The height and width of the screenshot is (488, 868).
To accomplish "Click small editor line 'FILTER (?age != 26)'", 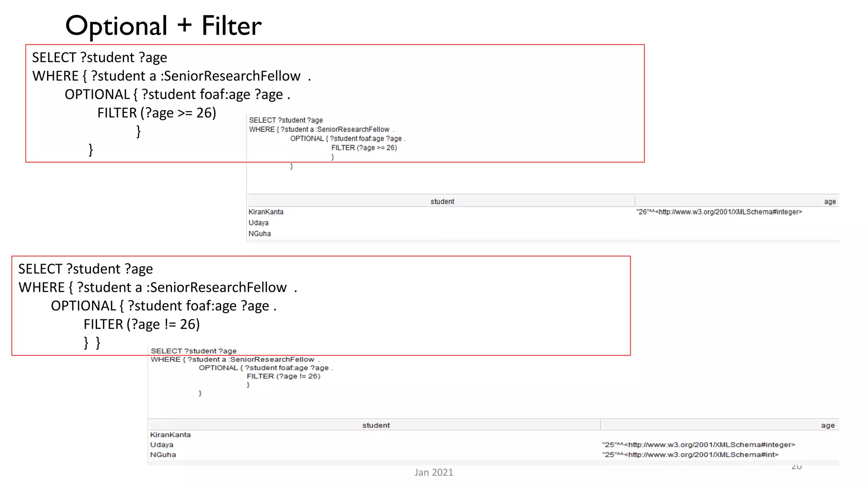I will click(x=284, y=376).
